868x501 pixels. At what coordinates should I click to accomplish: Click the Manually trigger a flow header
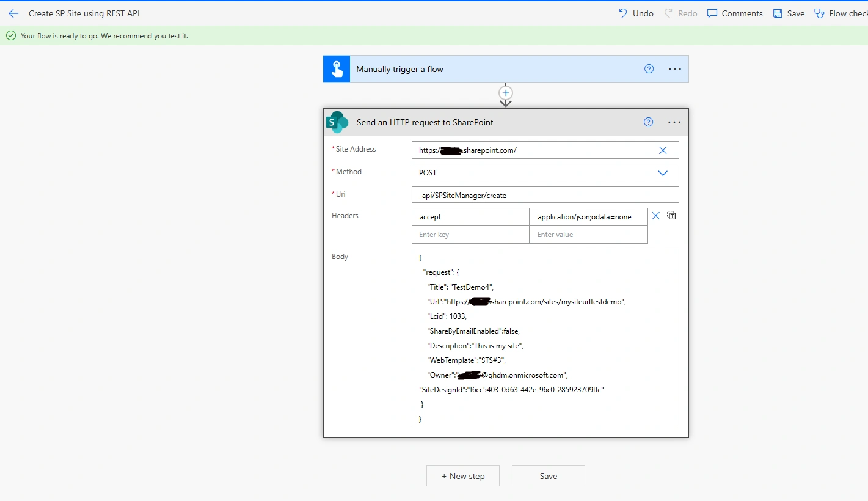[x=506, y=69]
